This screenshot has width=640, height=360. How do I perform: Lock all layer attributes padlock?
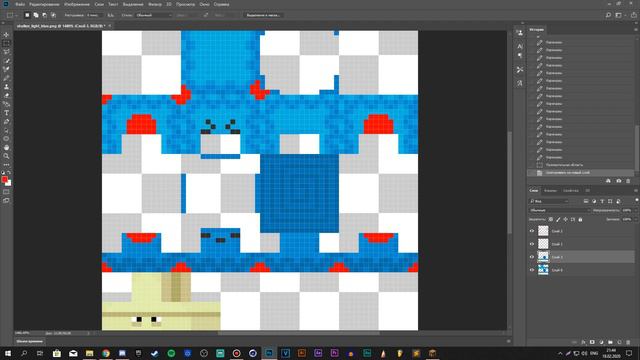pyautogui.click(x=580, y=220)
